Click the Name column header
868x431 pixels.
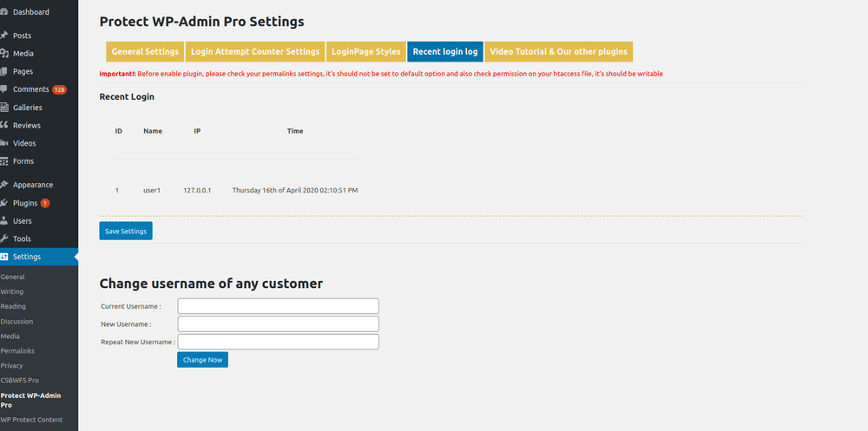point(153,131)
